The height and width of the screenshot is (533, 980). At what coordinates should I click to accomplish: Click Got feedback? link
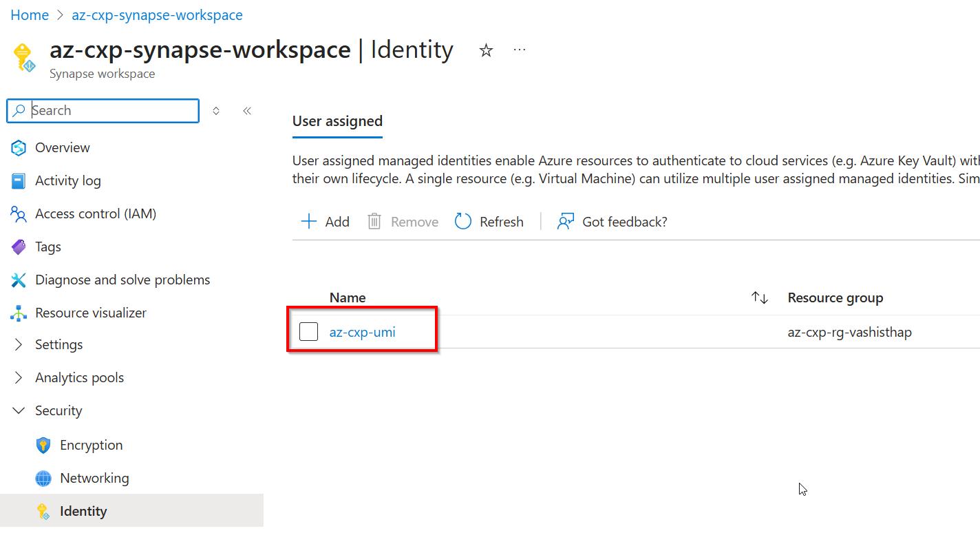tap(625, 222)
